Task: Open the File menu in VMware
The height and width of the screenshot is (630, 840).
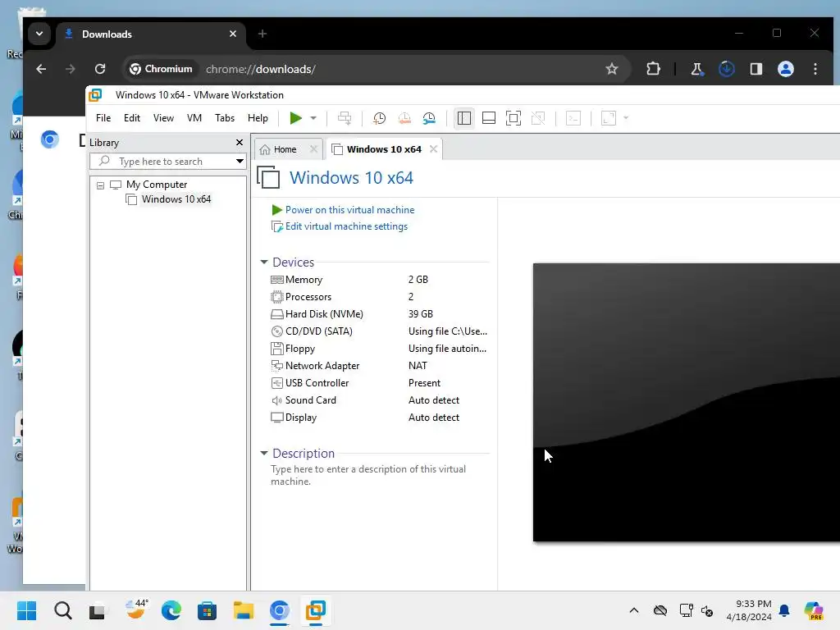Action: (103, 118)
